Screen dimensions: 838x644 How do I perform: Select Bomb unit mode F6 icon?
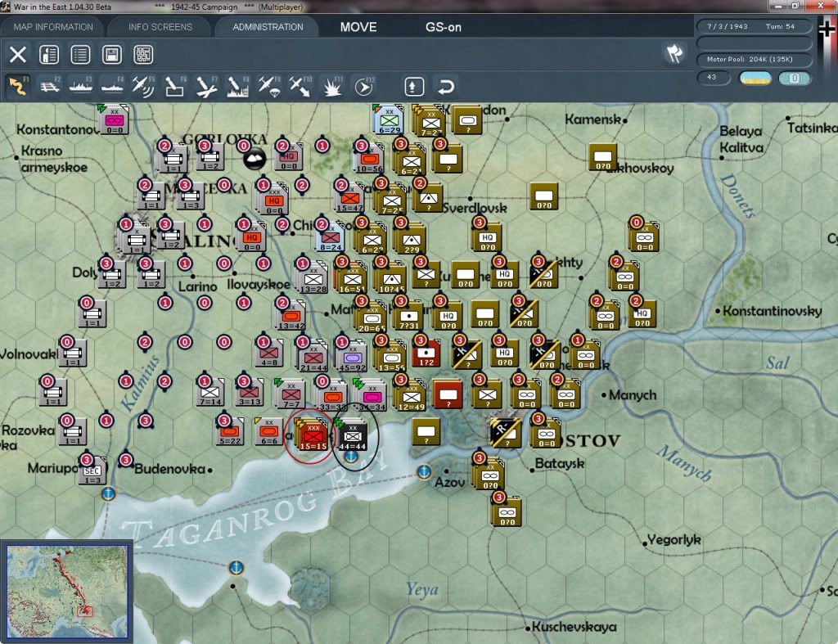[175, 86]
